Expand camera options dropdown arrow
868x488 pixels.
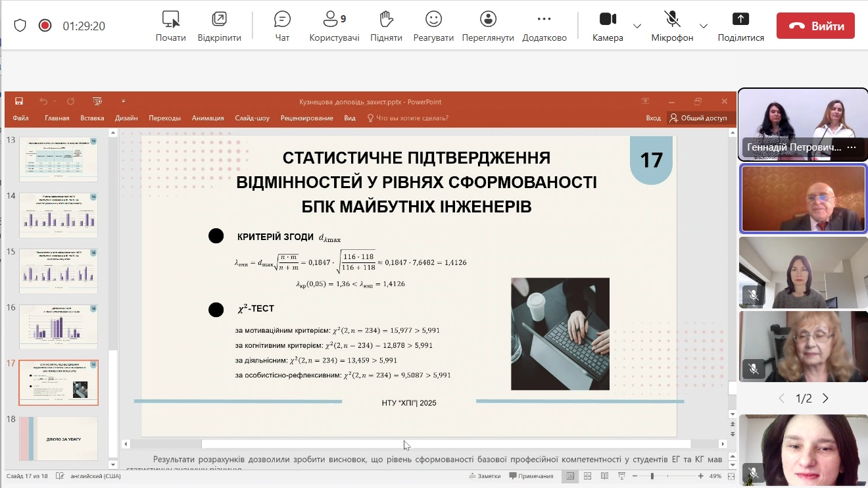pyautogui.click(x=637, y=26)
